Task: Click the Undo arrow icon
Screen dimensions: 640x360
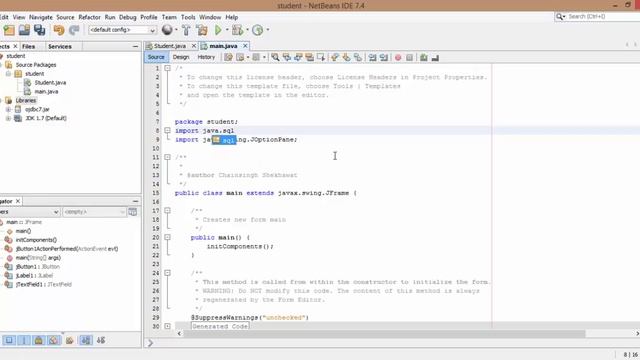Action: click(59, 30)
